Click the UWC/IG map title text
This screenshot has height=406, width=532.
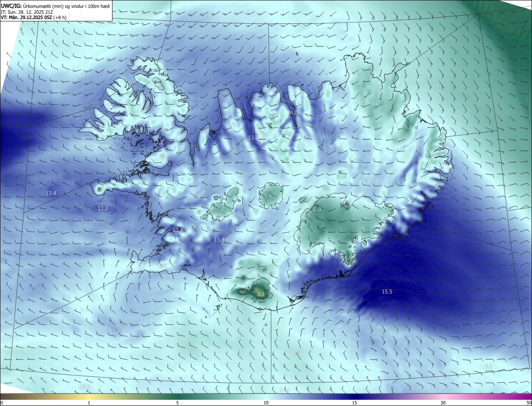point(55,5)
